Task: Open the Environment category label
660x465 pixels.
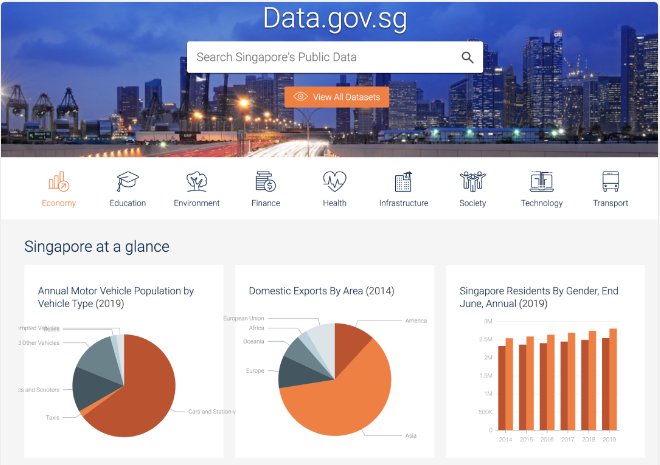Action: pos(197,203)
